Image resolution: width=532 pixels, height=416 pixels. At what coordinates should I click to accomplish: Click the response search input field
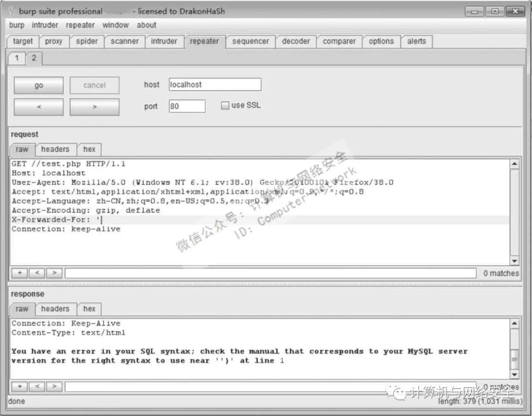pos(271,387)
